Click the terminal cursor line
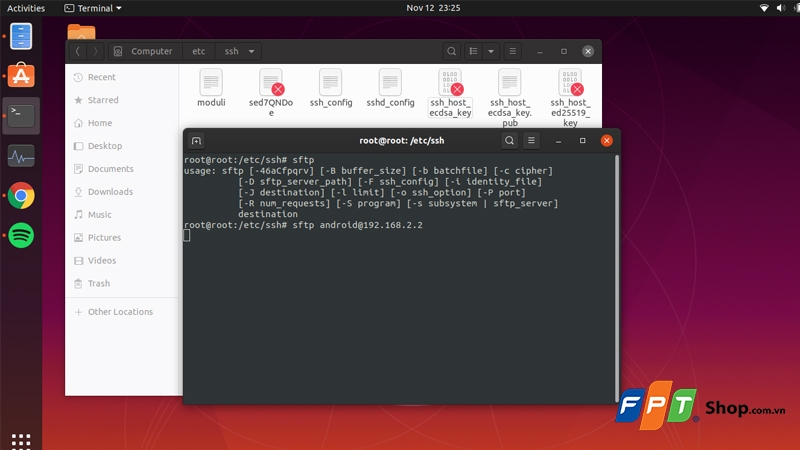 [187, 236]
